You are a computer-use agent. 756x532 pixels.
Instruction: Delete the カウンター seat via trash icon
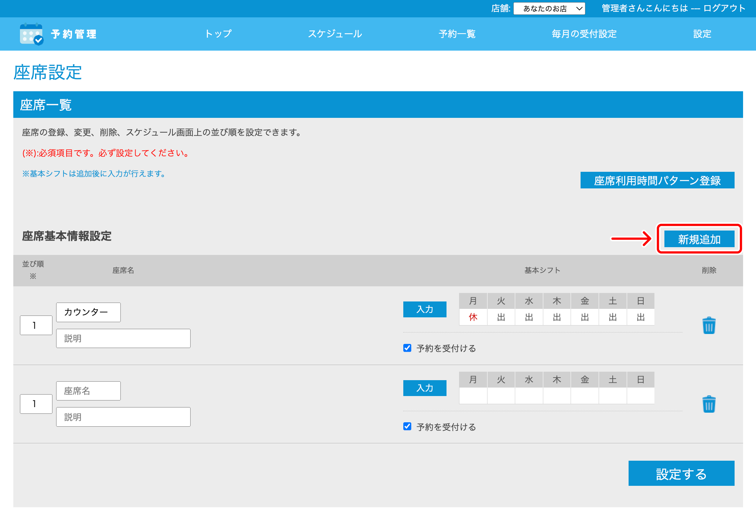pos(708,325)
